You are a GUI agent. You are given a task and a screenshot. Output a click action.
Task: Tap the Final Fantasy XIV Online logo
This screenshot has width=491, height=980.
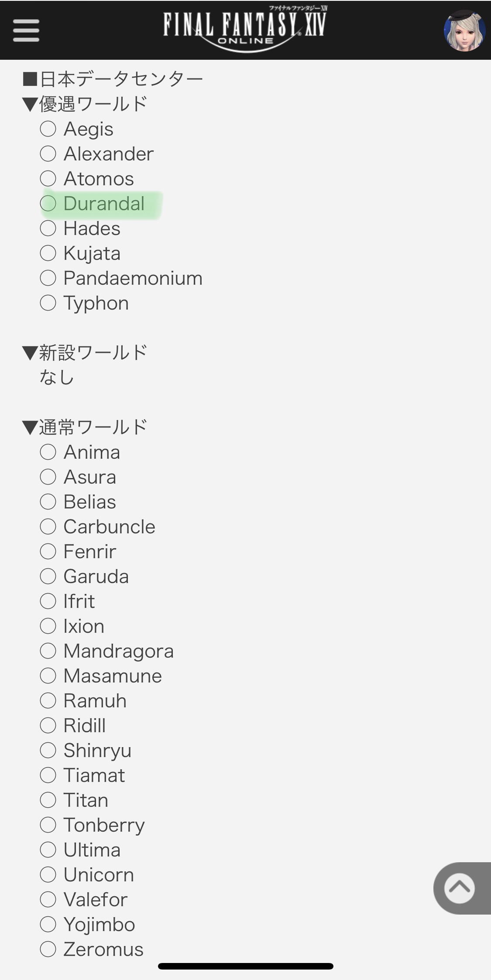[245, 30]
